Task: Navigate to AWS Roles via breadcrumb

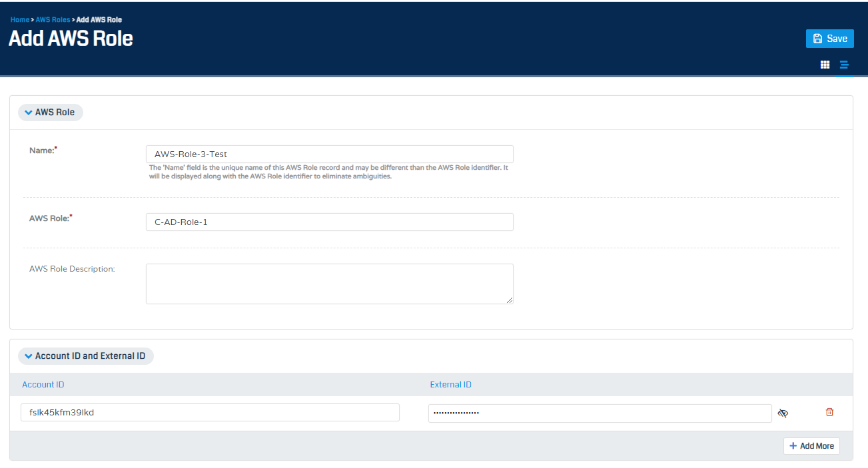Action: point(53,19)
